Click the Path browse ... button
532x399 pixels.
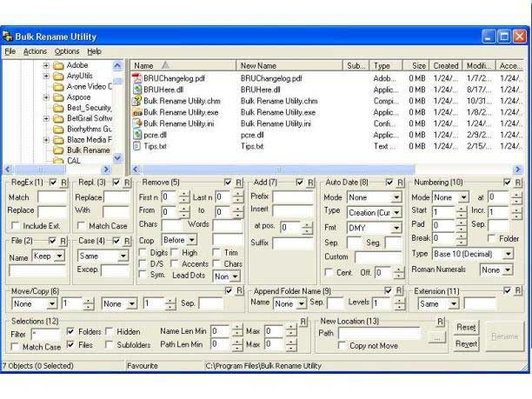click(x=437, y=337)
